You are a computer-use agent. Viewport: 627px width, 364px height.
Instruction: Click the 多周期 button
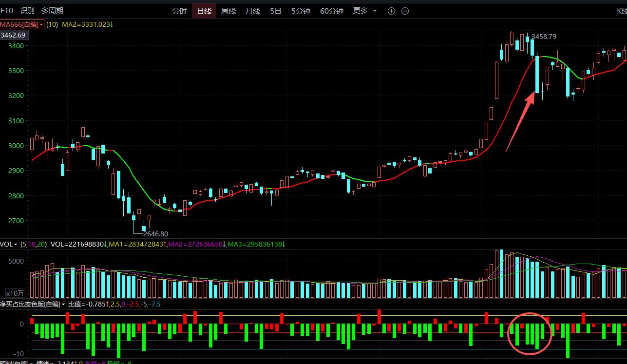[52, 11]
